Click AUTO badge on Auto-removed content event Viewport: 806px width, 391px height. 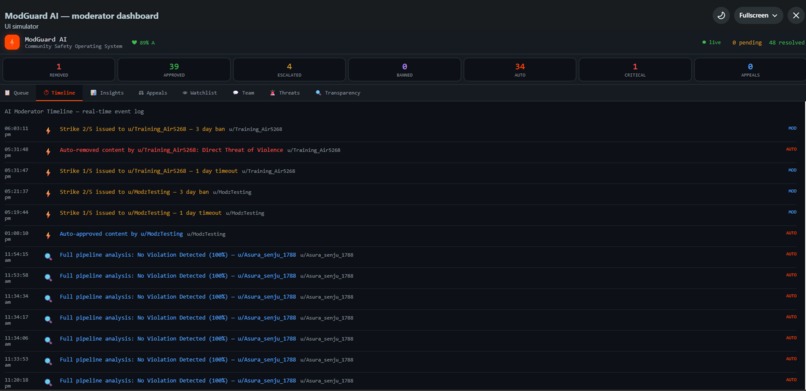(x=792, y=150)
